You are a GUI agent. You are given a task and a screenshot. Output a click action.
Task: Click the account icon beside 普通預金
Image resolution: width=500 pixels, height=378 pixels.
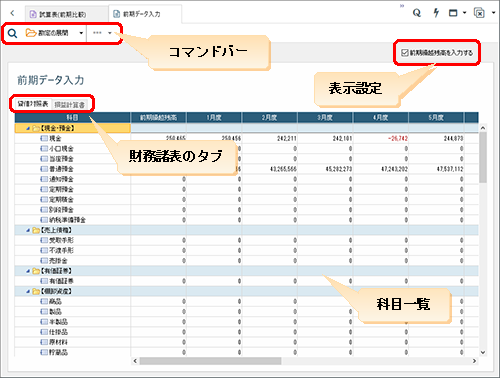[x=44, y=169]
